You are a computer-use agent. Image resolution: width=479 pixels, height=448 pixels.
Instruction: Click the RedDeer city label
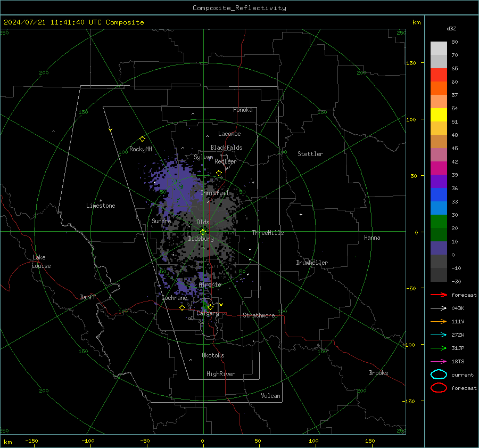coord(226,161)
